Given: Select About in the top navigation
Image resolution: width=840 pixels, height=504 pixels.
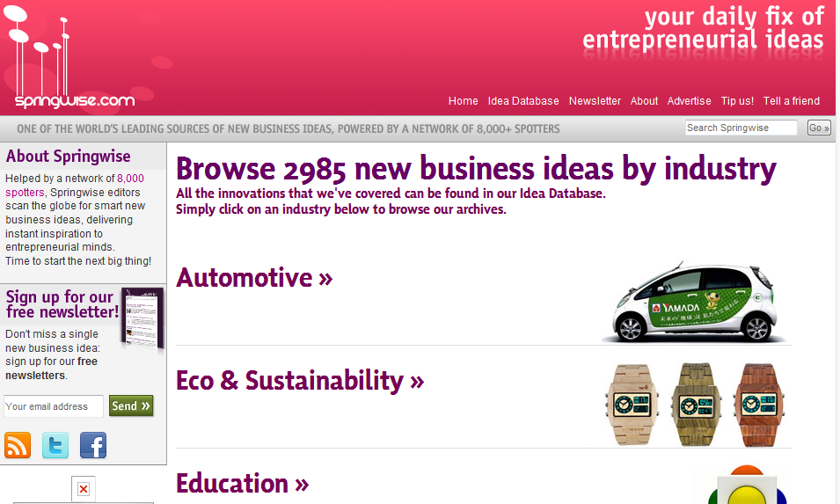Looking at the screenshot, I should click(x=644, y=100).
